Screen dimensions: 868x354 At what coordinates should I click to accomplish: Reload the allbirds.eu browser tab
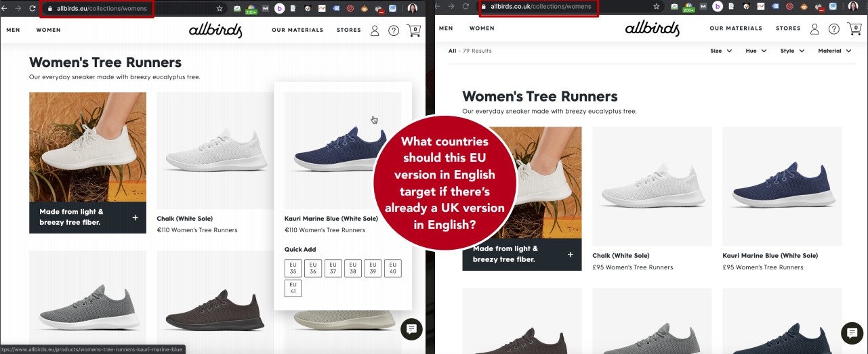(32, 8)
